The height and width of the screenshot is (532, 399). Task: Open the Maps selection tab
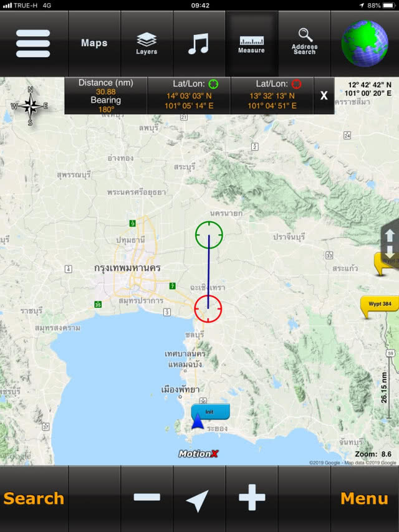click(x=94, y=43)
